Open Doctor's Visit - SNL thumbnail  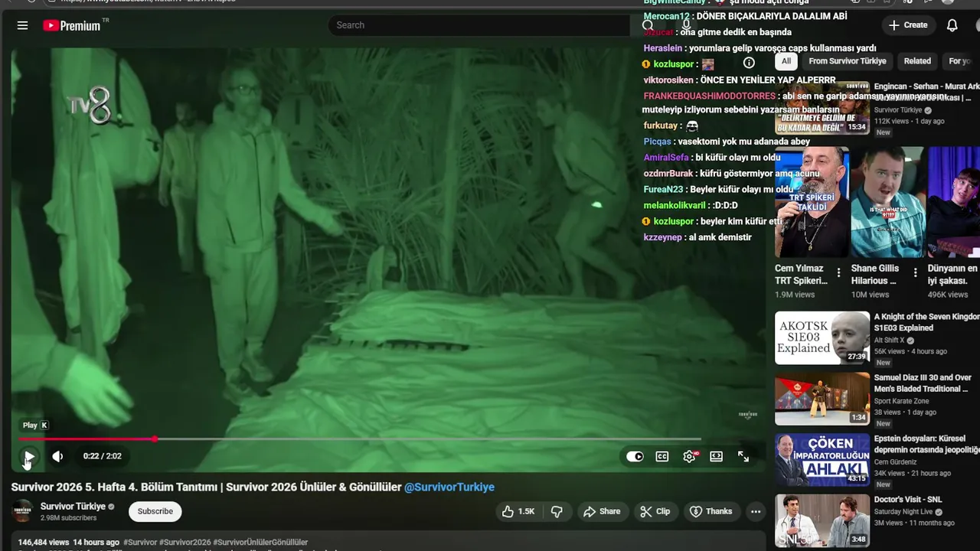[822, 520]
